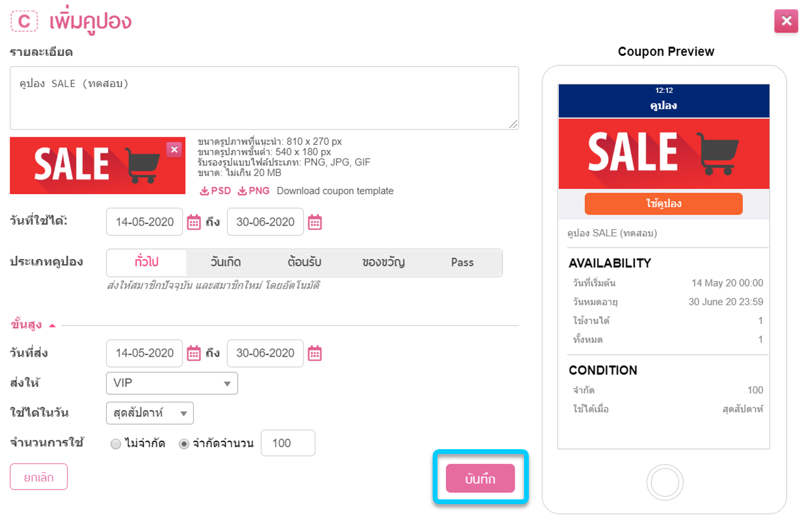Open the ส่งให้ VIP dropdown
812x521 pixels.
[x=172, y=383]
